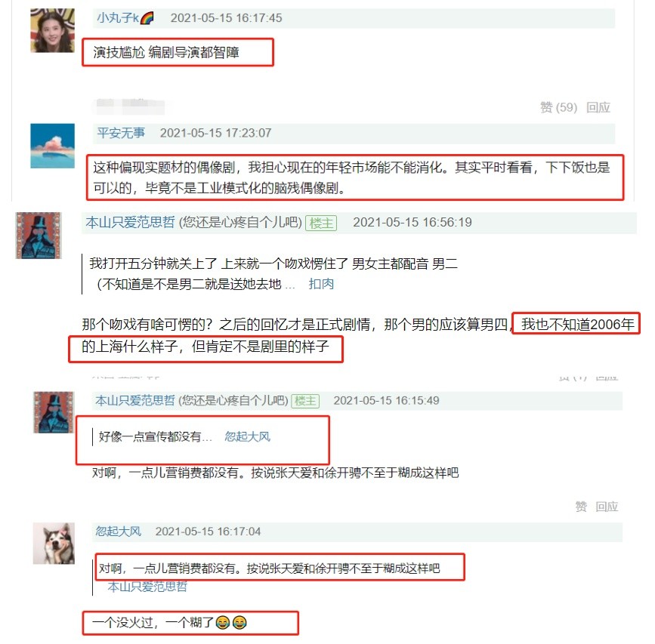Screen dimensions: 655x644
Task: Open 忽起大风 profile at 16:17:04 comment
Action: click(118, 532)
